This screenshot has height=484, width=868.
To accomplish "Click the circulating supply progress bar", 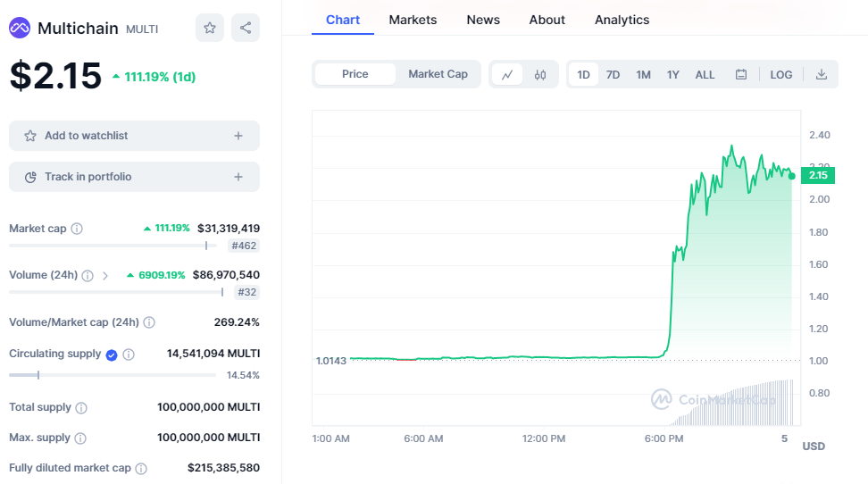I will pos(112,375).
